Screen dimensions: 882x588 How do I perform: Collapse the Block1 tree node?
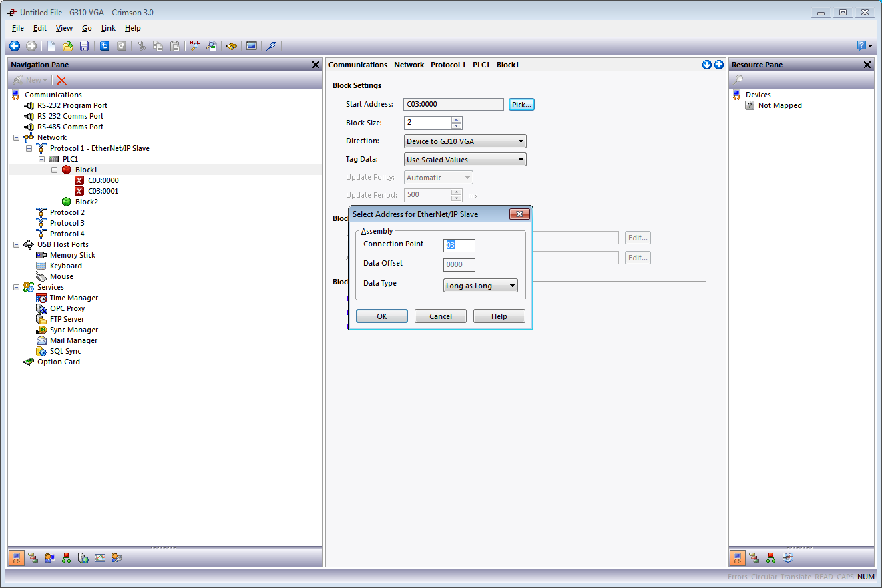[x=54, y=170]
